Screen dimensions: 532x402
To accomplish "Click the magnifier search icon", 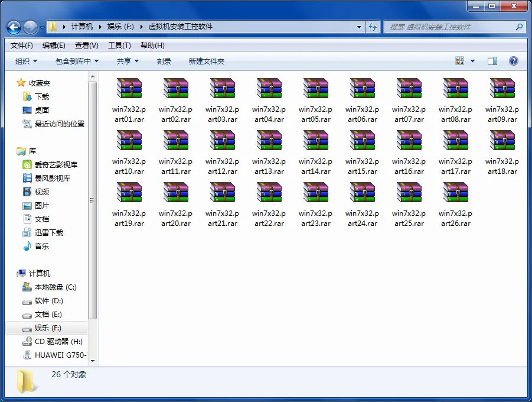I will (x=519, y=27).
